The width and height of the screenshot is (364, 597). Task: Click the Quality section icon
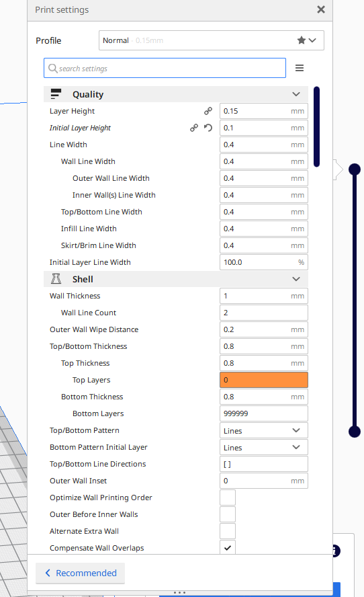pos(56,94)
